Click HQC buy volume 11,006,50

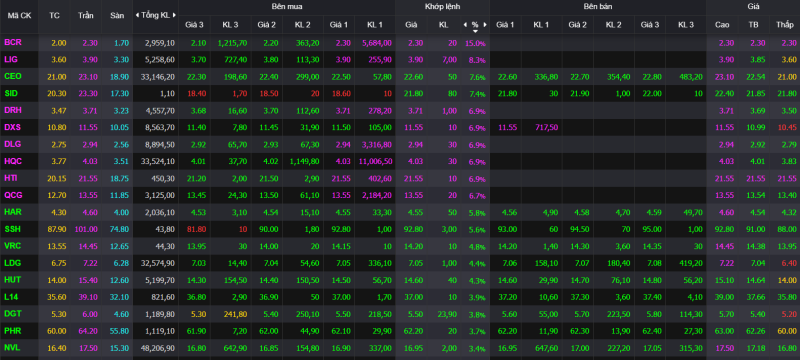tap(376, 162)
